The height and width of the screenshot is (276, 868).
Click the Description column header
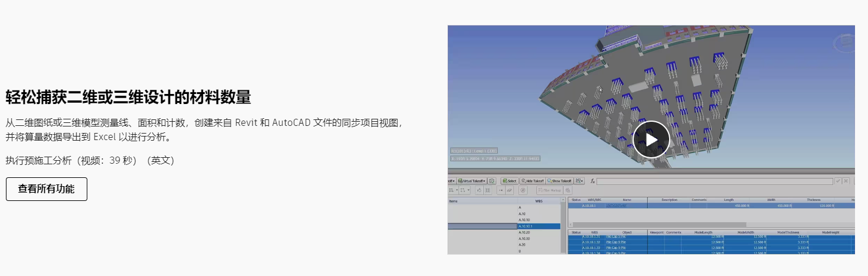point(669,200)
